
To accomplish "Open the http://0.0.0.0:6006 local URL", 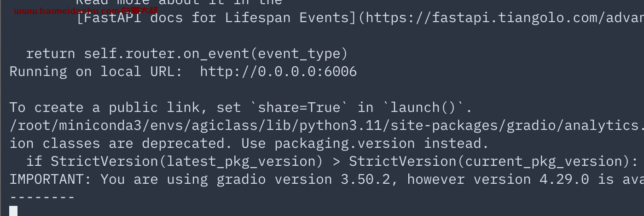I will (278, 72).
